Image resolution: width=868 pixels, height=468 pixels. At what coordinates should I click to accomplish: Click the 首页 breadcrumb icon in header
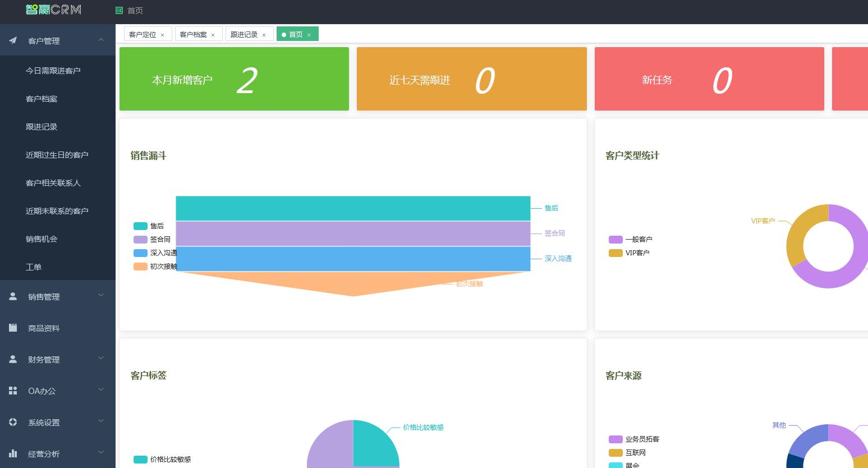point(119,10)
